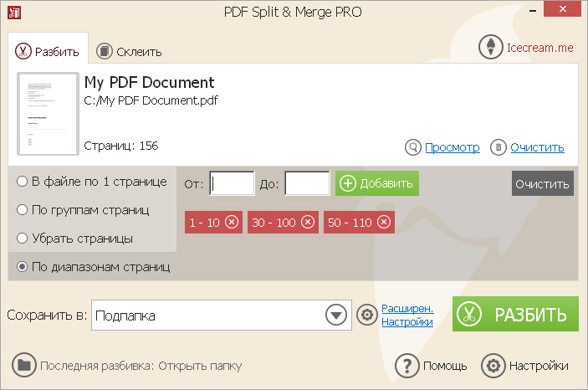Select the Убрать страницы option
The image size is (588, 390).
coord(75,239)
